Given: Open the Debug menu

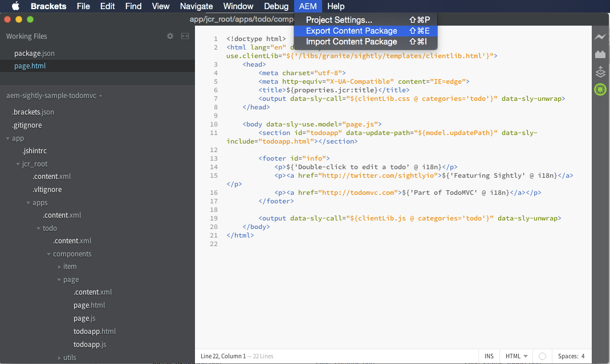Looking at the screenshot, I should [x=276, y=6].
